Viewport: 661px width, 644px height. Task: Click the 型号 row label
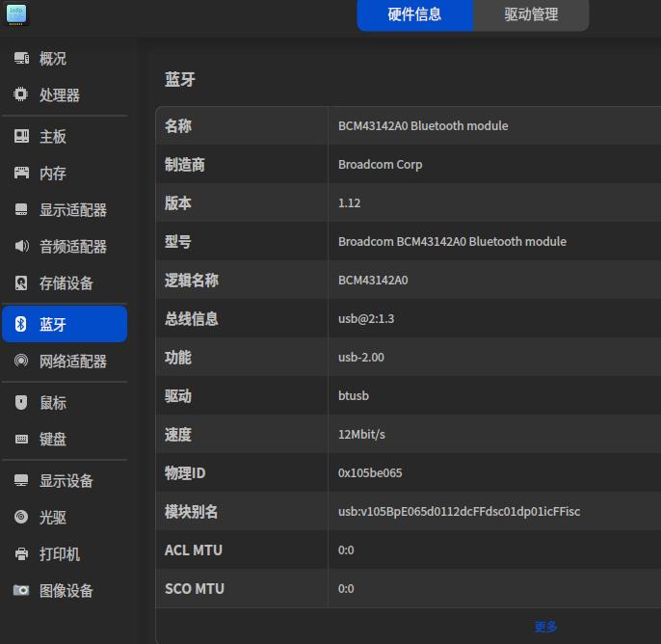178,242
